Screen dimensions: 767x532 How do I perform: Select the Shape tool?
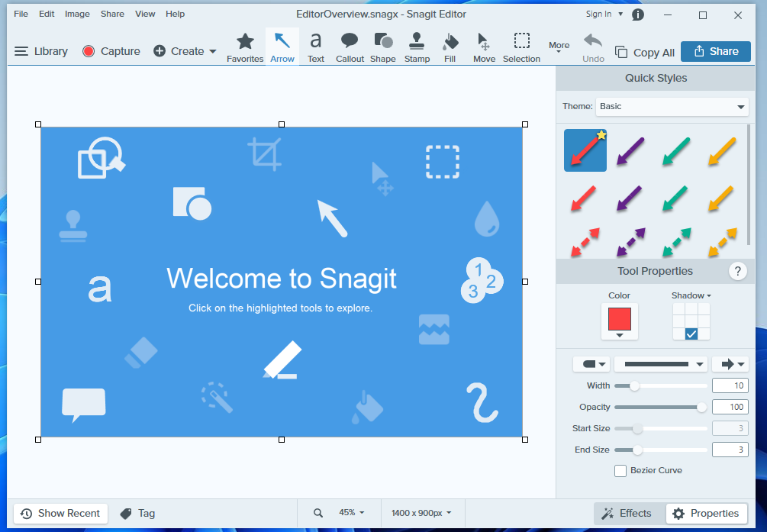[x=383, y=47]
